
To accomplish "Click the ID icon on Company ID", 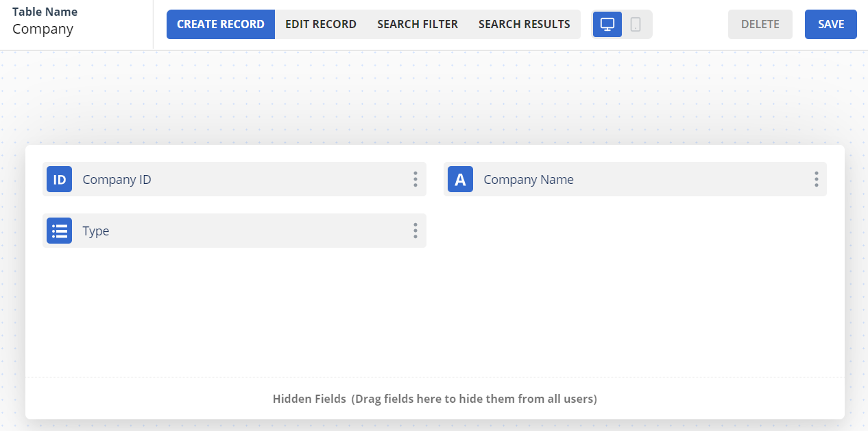I will (60, 180).
